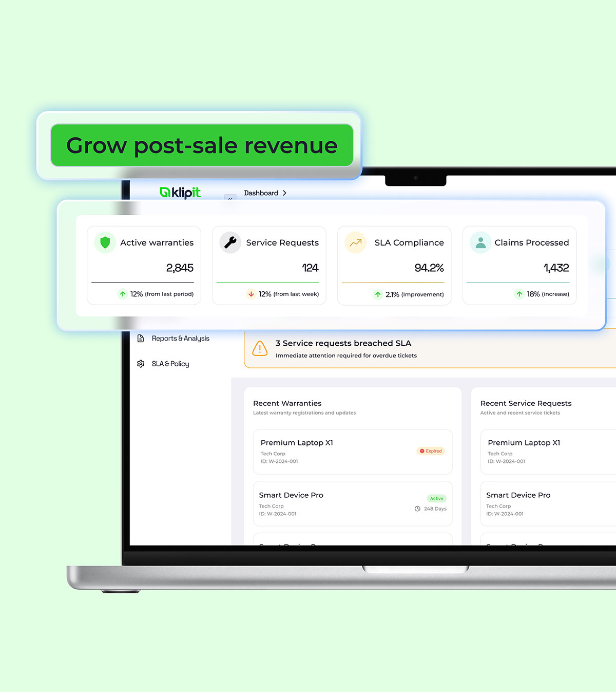Image resolution: width=616 pixels, height=692 pixels.
Task: Open Premium Laptop X1 in Recent Service Requests
Action: (547, 452)
